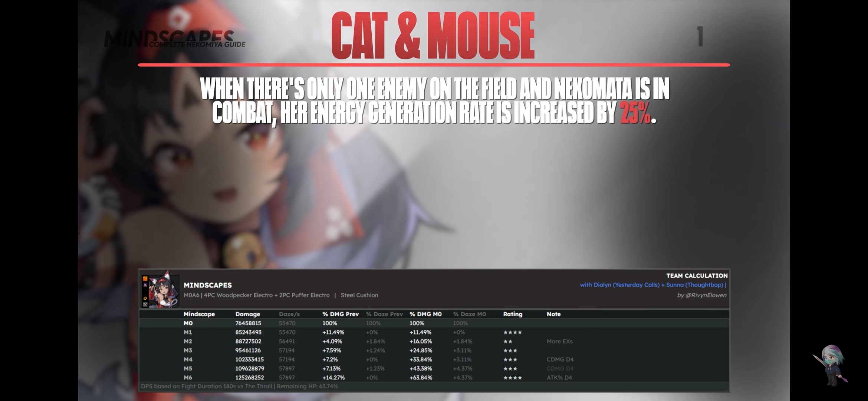The width and height of the screenshot is (868, 401).
Task: Click the "by @RivynElowen" credit
Action: coord(702,295)
